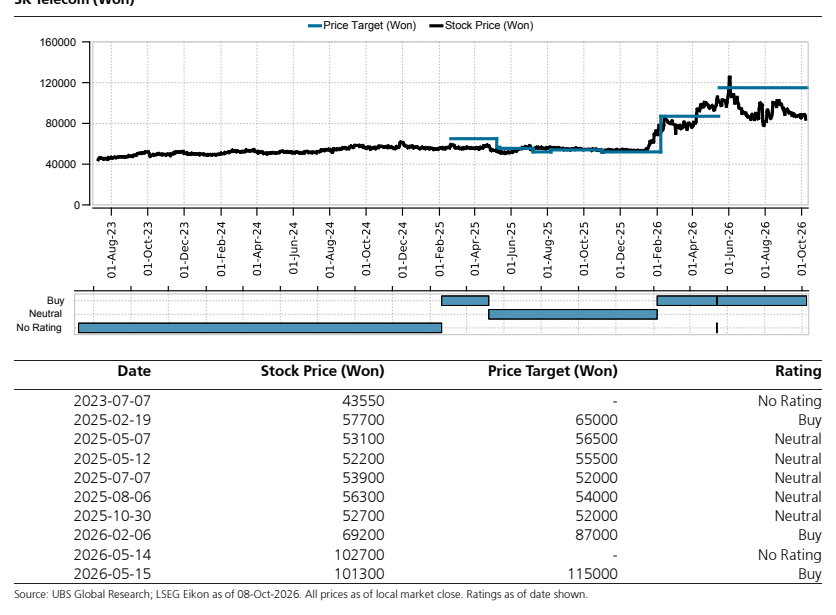Screen dimensions: 836x615
Task: Click the 160000 y-axis label
Action: point(58,43)
